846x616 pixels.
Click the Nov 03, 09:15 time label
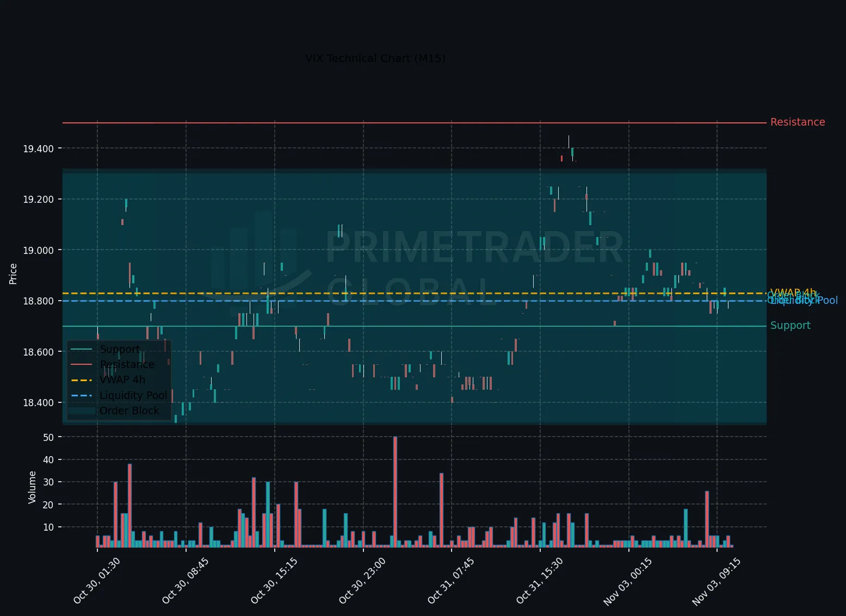[x=716, y=582]
